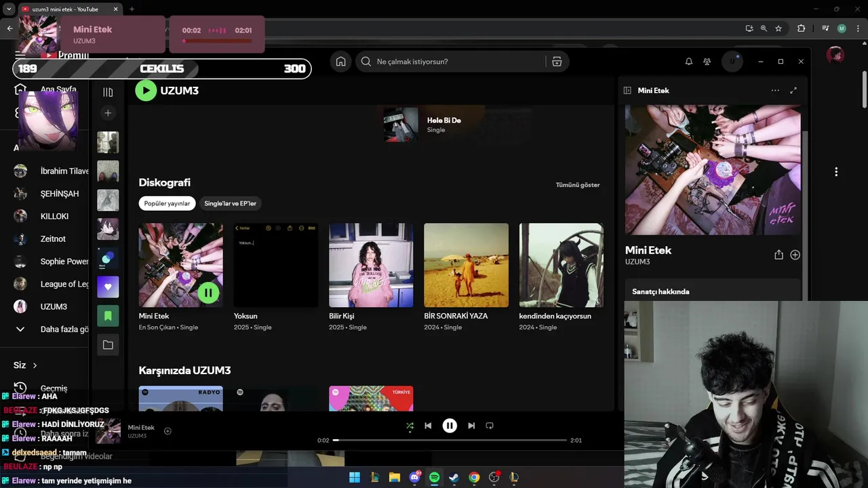Open the Spotify profile avatar menu
This screenshot has height=488, width=868.
coord(732,62)
